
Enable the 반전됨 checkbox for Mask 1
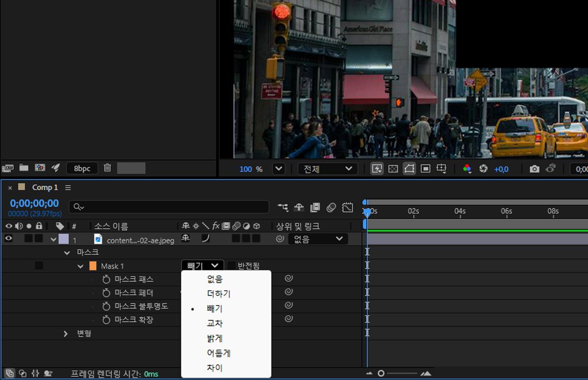tap(232, 266)
